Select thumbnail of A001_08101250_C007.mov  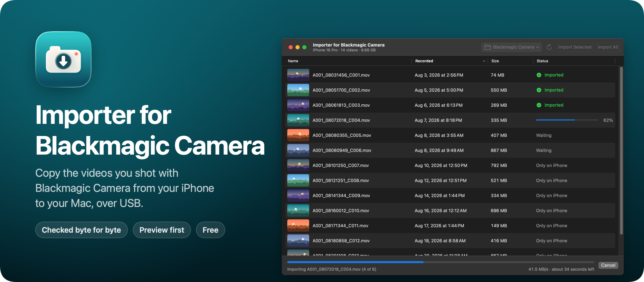tap(298, 165)
